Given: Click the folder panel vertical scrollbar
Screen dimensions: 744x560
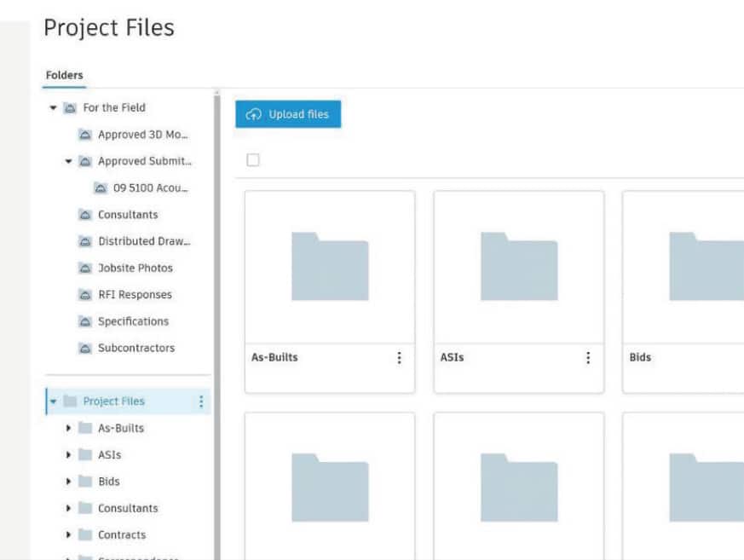Looking at the screenshot, I should [x=216, y=324].
